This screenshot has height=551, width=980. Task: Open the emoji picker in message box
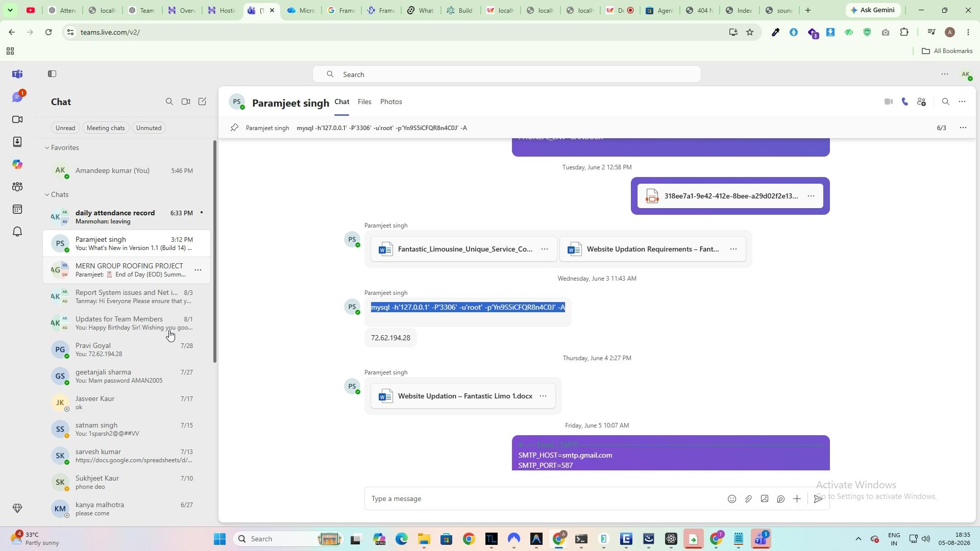click(731, 499)
